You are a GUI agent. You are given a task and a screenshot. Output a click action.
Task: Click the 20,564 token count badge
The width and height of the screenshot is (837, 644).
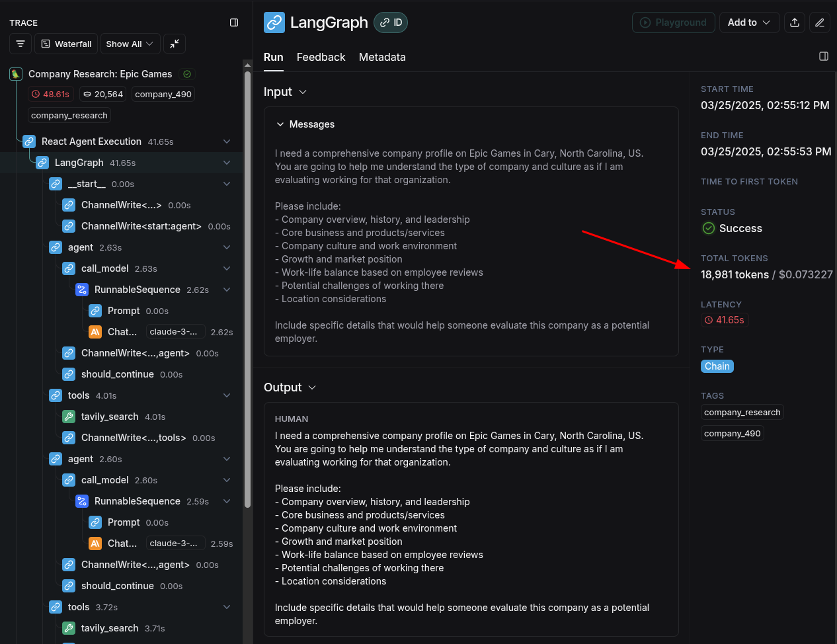[103, 94]
